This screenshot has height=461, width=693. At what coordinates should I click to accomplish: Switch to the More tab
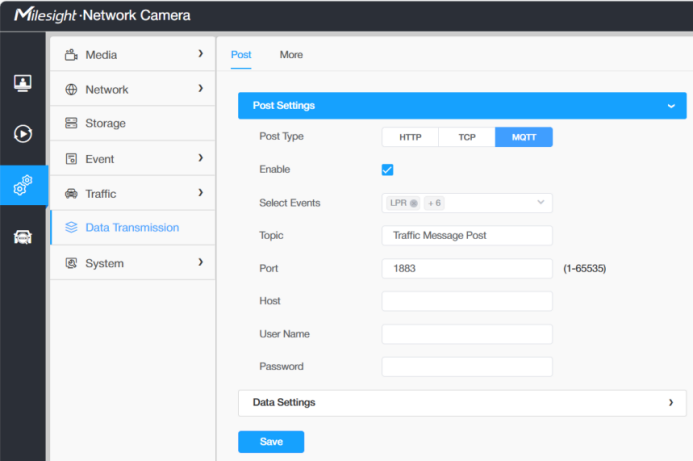tap(291, 55)
